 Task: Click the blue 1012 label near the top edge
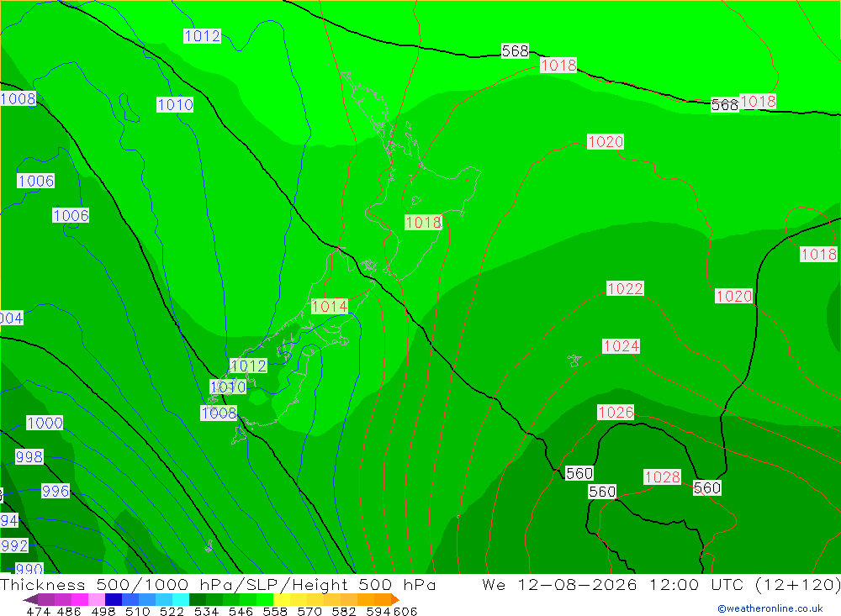click(x=202, y=36)
